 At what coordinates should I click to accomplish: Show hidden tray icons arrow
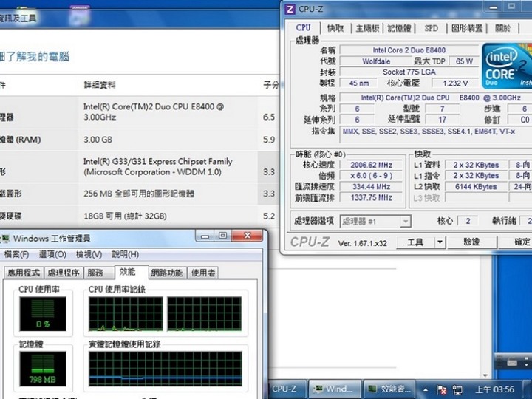(x=426, y=390)
